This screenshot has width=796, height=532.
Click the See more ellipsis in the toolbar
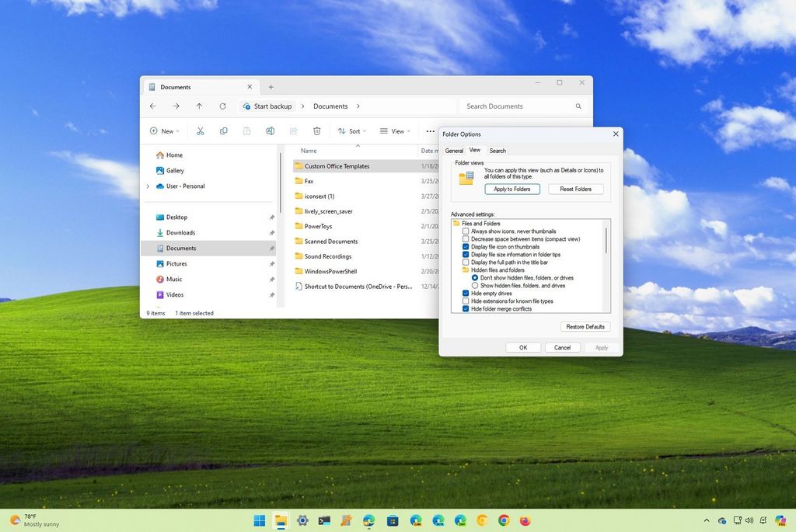[x=431, y=131]
